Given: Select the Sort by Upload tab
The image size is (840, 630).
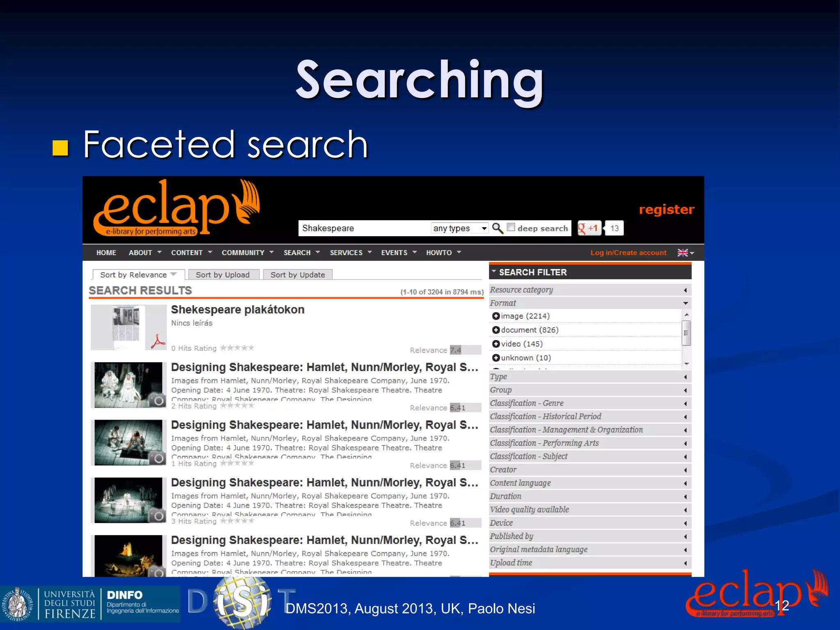Looking at the screenshot, I should pyautogui.click(x=223, y=274).
